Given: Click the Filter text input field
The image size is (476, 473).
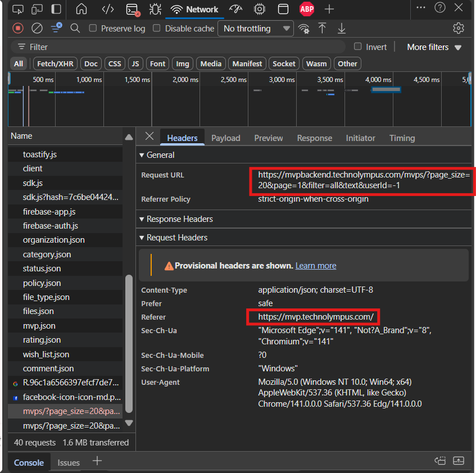Looking at the screenshot, I should 180,47.
